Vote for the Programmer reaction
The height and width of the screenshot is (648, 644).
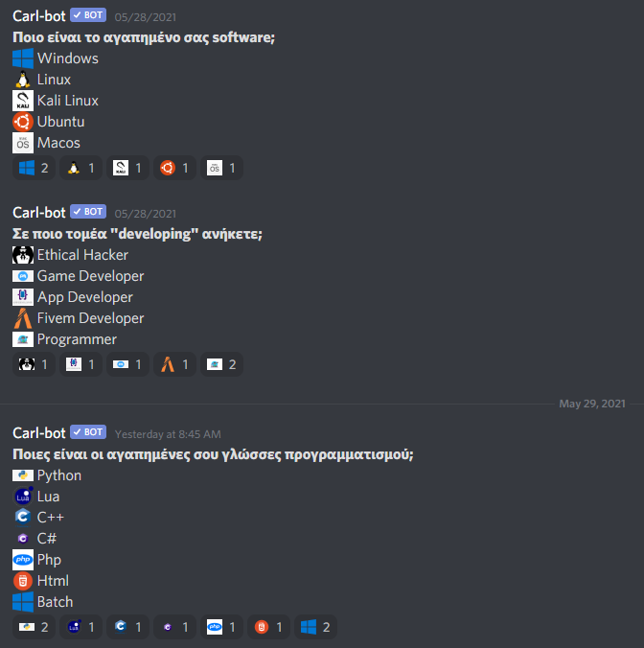[221, 364]
